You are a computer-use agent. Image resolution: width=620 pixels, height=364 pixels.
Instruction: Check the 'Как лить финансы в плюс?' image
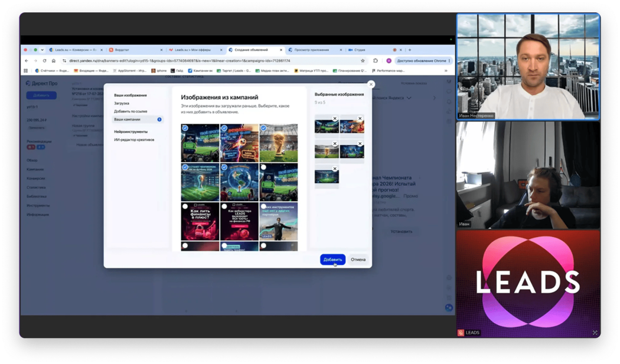[x=185, y=206]
